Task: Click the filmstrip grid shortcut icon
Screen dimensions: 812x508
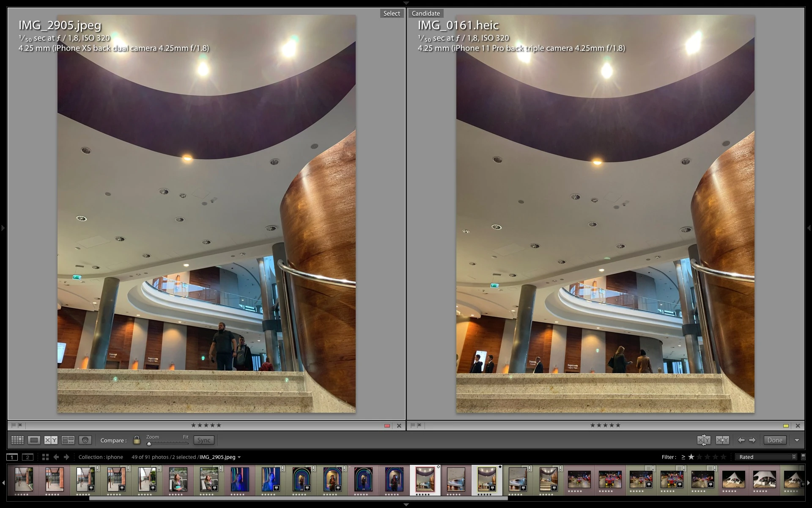Action: pyautogui.click(x=45, y=457)
